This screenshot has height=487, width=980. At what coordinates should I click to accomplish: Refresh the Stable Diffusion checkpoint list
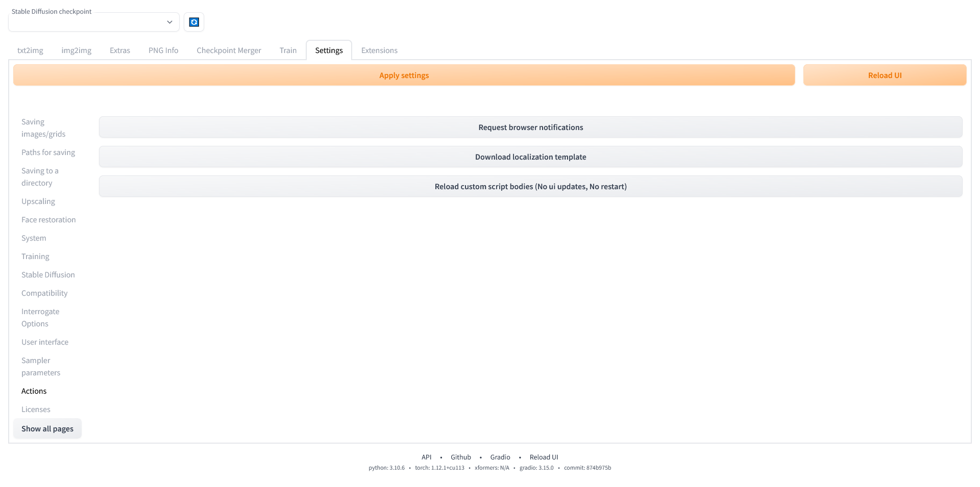click(x=194, y=22)
